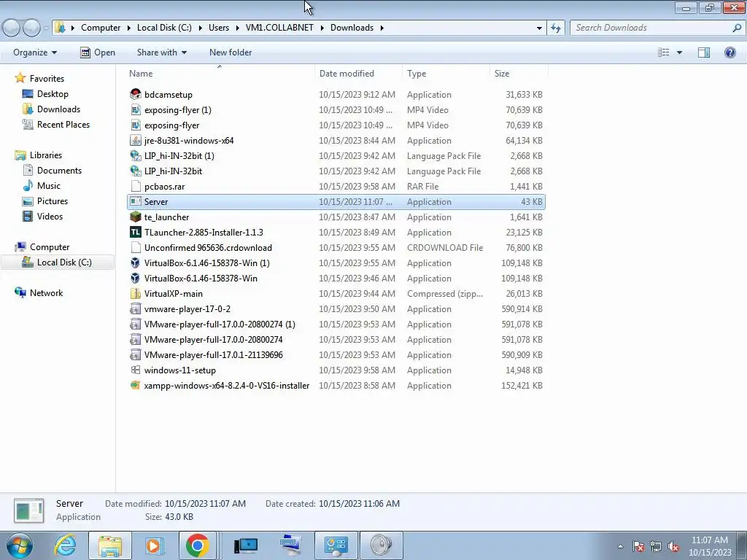The width and height of the screenshot is (747, 560).
Task: Open the Help question mark button
Action: pyautogui.click(x=729, y=52)
